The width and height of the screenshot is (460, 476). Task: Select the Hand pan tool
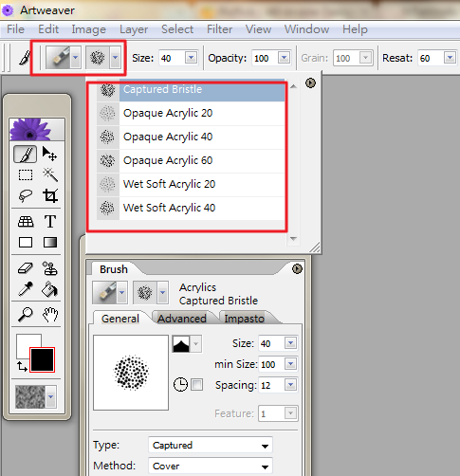[50, 314]
